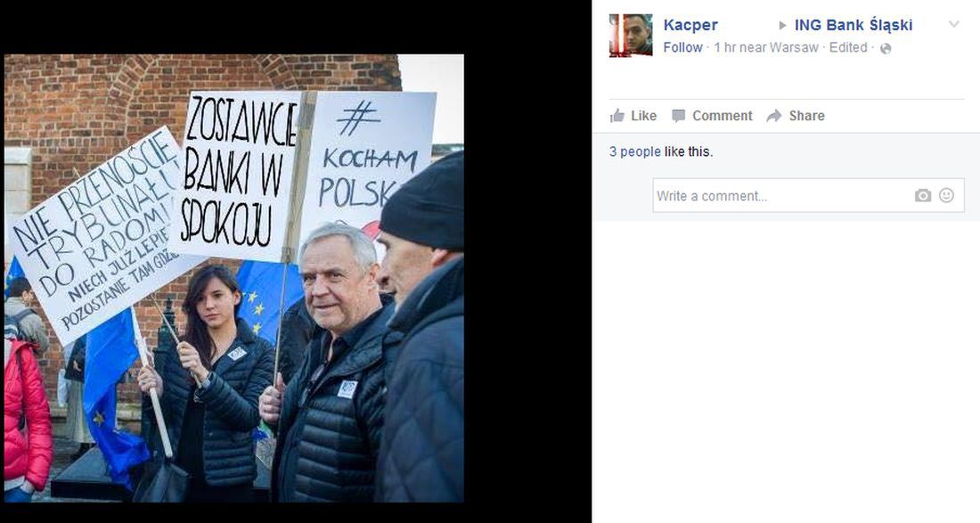Image resolution: width=980 pixels, height=523 pixels.
Task: Click the Share text label
Action: click(806, 116)
